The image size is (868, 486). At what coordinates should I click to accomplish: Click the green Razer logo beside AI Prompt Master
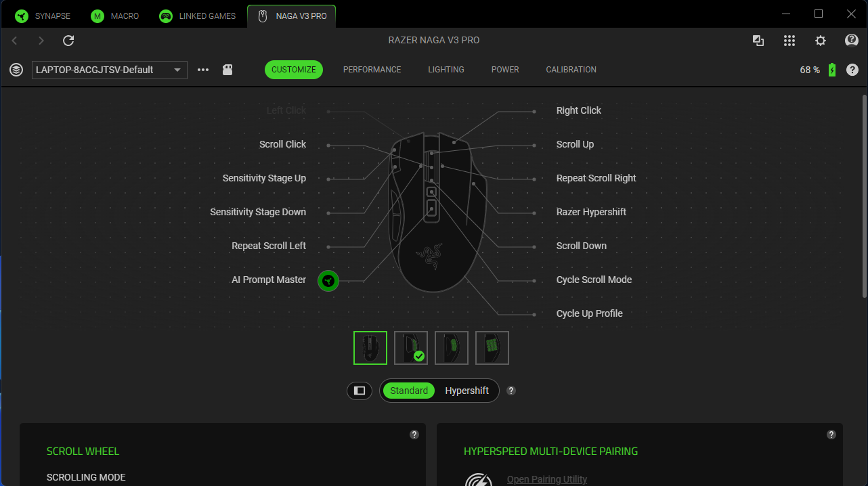pyautogui.click(x=328, y=280)
